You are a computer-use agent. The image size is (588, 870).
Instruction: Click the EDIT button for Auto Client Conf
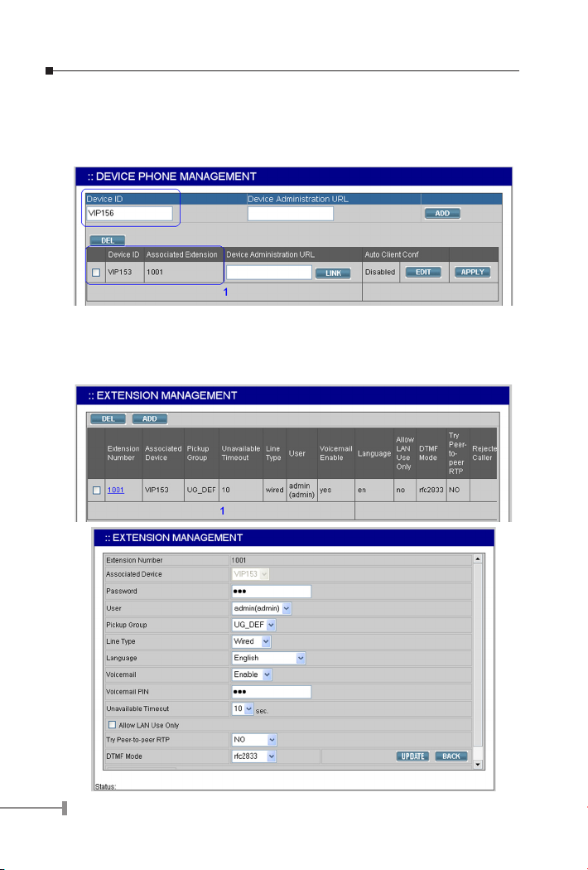[x=423, y=272]
